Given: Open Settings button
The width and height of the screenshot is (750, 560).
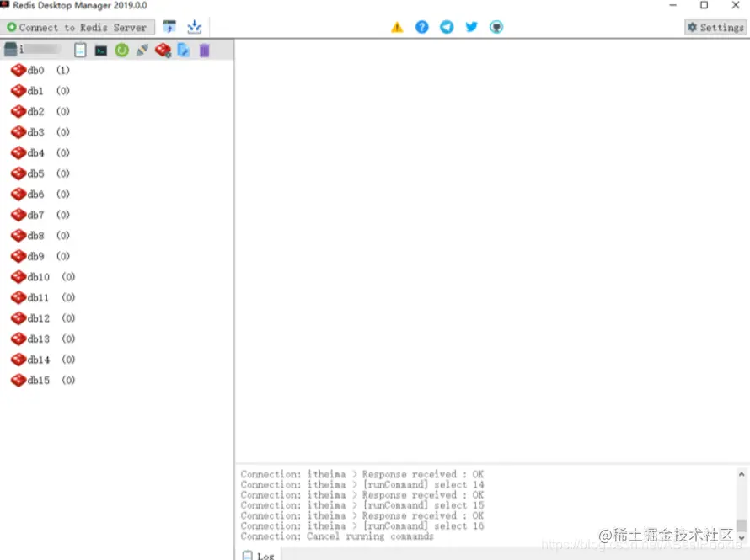Looking at the screenshot, I should click(x=715, y=27).
